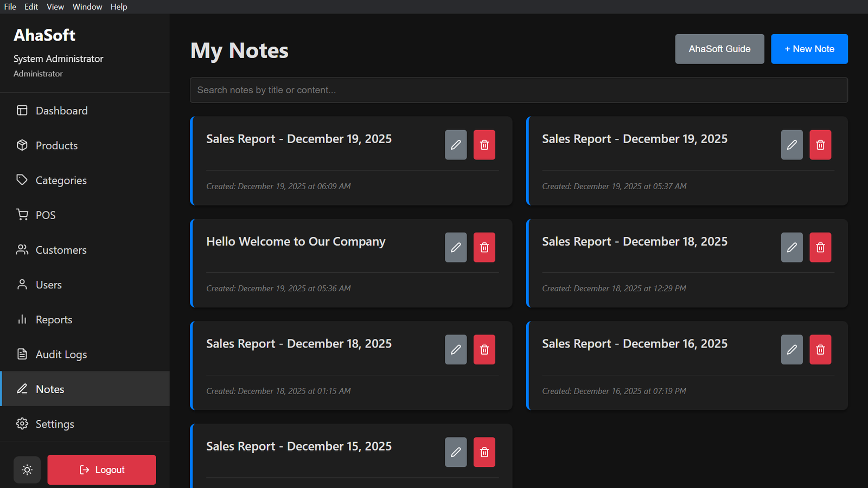868x488 pixels.
Task: Switch to the Users section
Action: [49, 285]
